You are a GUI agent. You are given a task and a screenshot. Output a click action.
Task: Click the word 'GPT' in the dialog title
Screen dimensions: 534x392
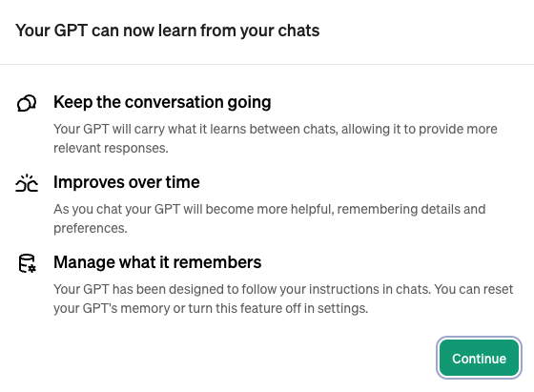click(x=71, y=31)
